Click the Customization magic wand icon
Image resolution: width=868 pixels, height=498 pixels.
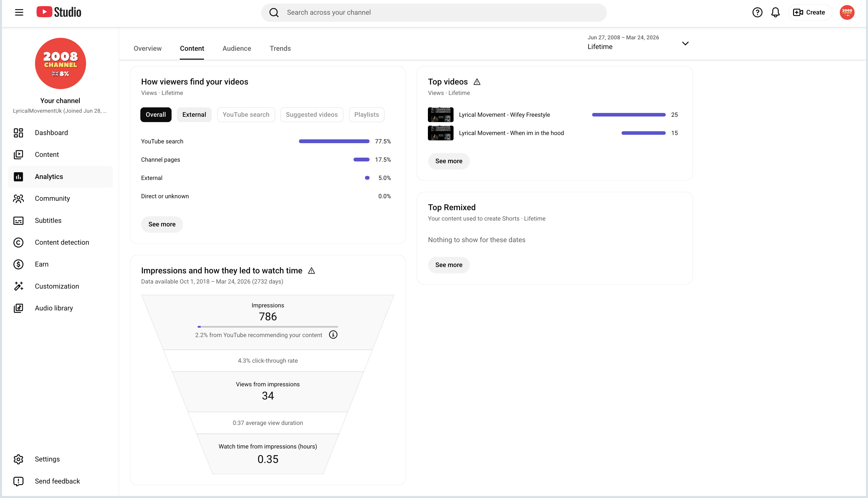[19, 286]
